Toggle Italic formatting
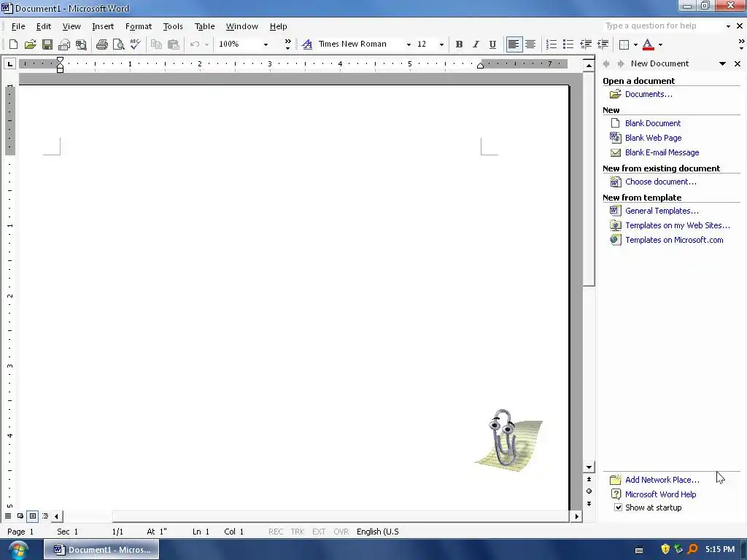This screenshot has width=747, height=560. click(476, 44)
